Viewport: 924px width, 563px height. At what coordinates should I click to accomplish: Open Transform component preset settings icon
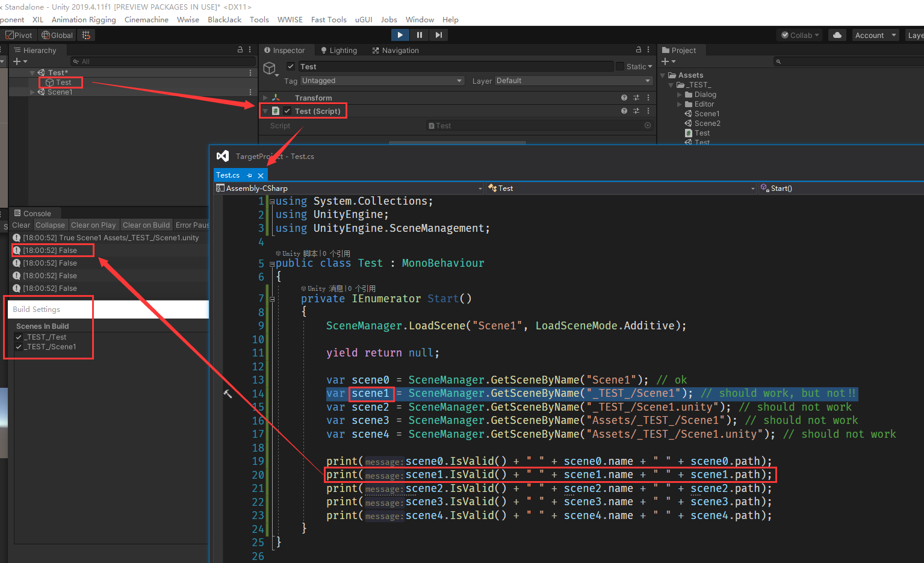tap(636, 98)
